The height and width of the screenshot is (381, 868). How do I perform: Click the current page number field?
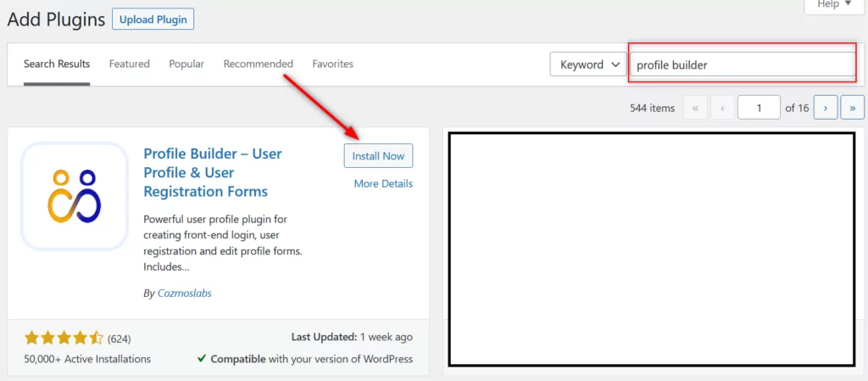(759, 108)
